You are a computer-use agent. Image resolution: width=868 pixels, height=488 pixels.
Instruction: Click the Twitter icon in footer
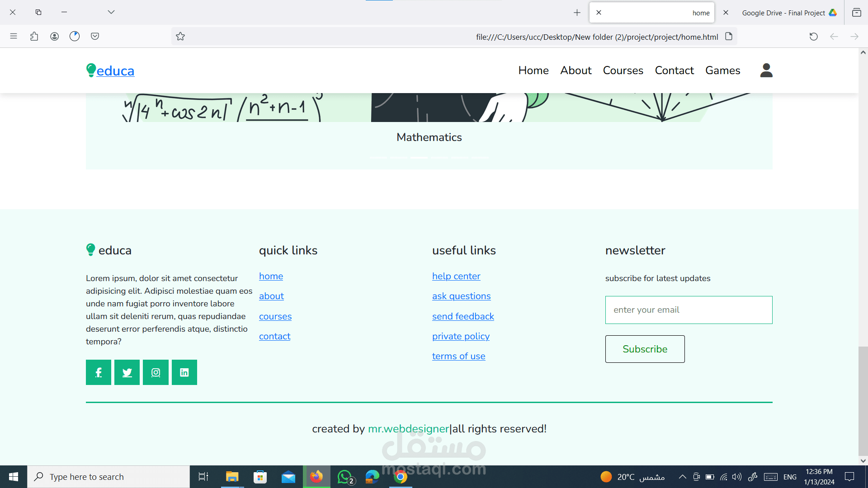[x=127, y=372]
